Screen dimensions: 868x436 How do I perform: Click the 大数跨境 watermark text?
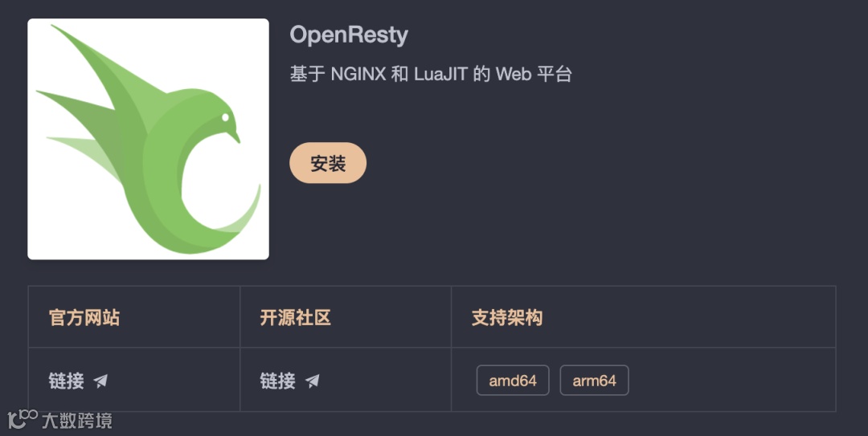(77, 421)
